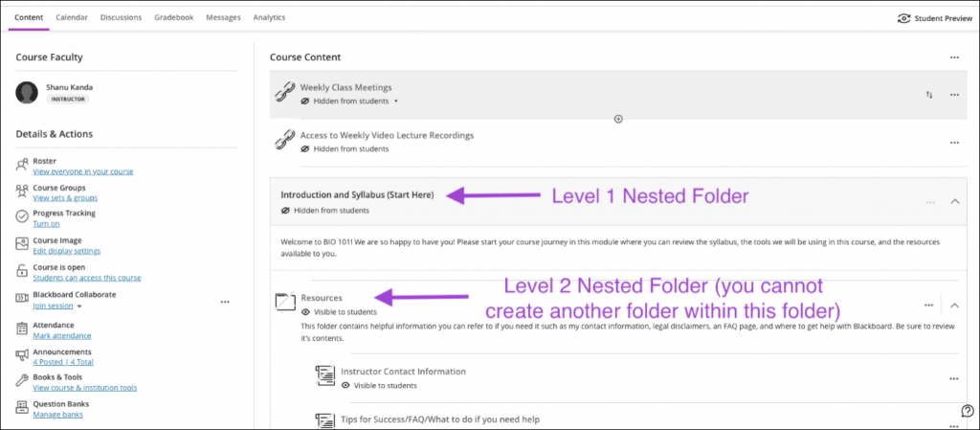Open options menu for Course Content header
This screenshot has height=430, width=980.
tap(953, 57)
